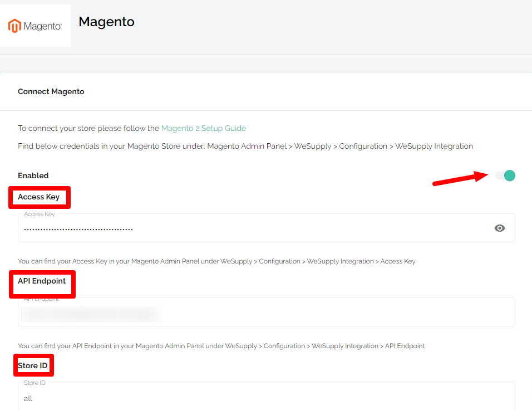Focus the Access Key input field
The image size is (532, 410).
267,228
